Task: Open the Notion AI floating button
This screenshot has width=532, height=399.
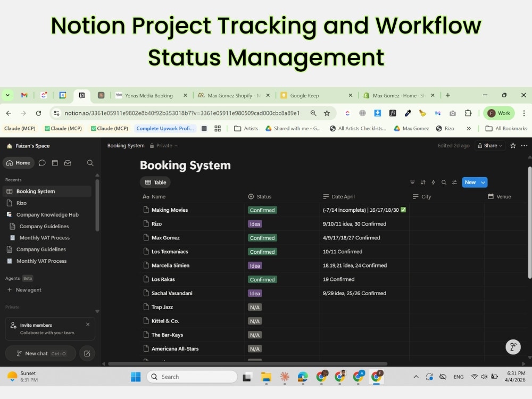Action: 513,347
